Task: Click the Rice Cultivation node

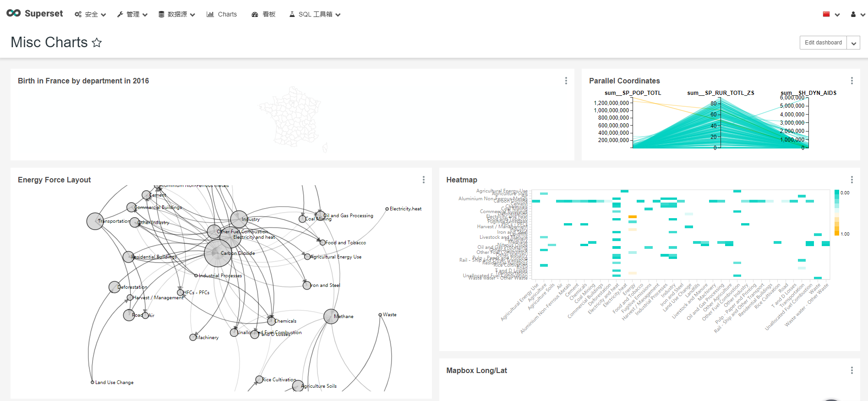Action: point(259,379)
